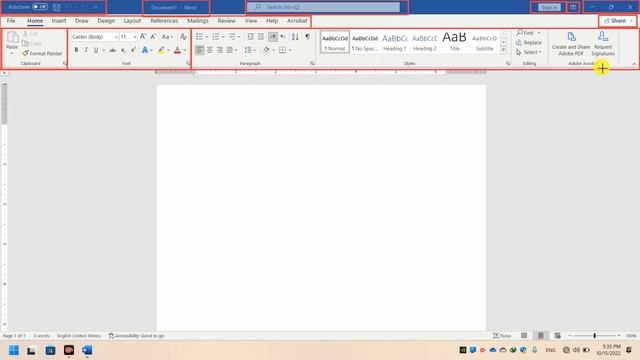Screen dimensions: 640x360
Task: Click the Paste clipboard icon
Action: [12, 37]
